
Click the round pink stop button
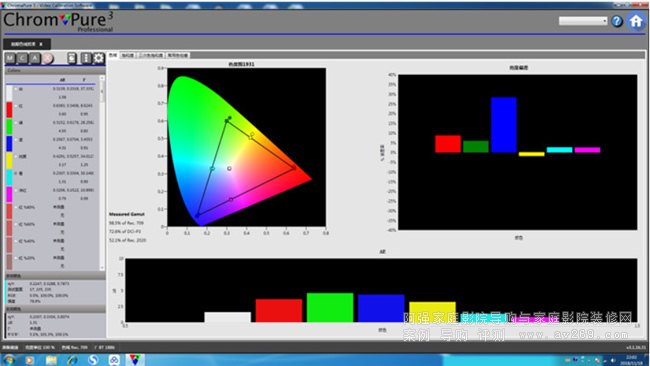tap(48, 58)
